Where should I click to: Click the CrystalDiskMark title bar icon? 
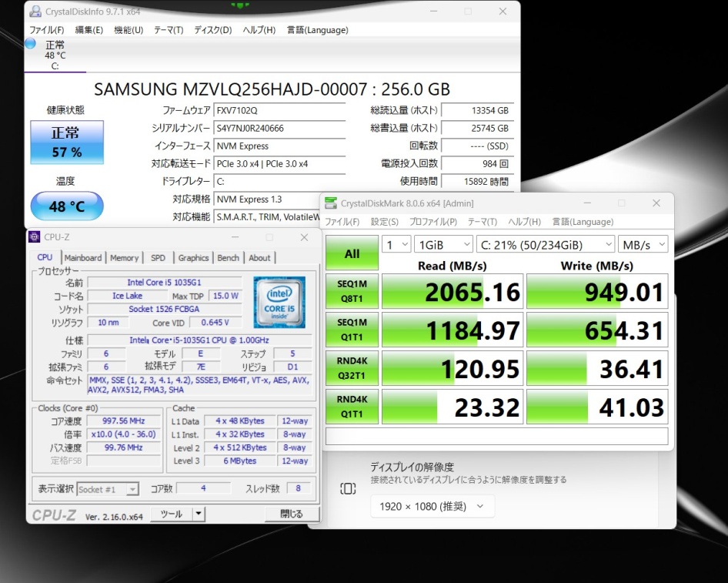(331, 203)
